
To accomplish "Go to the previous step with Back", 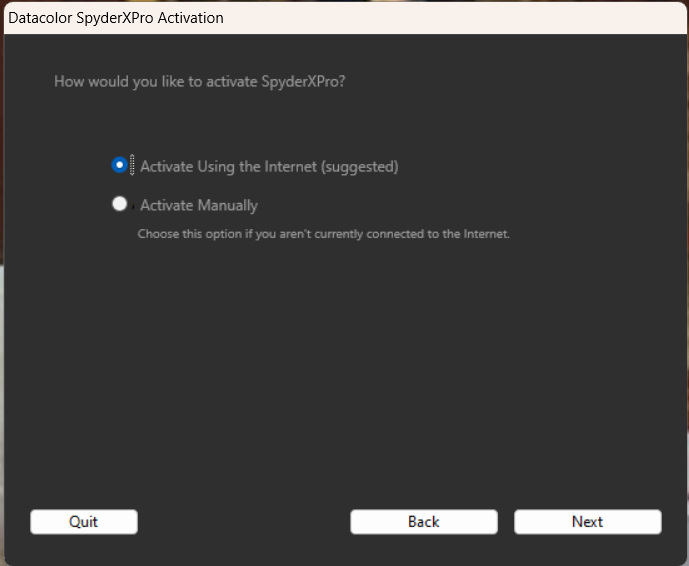I will (424, 522).
